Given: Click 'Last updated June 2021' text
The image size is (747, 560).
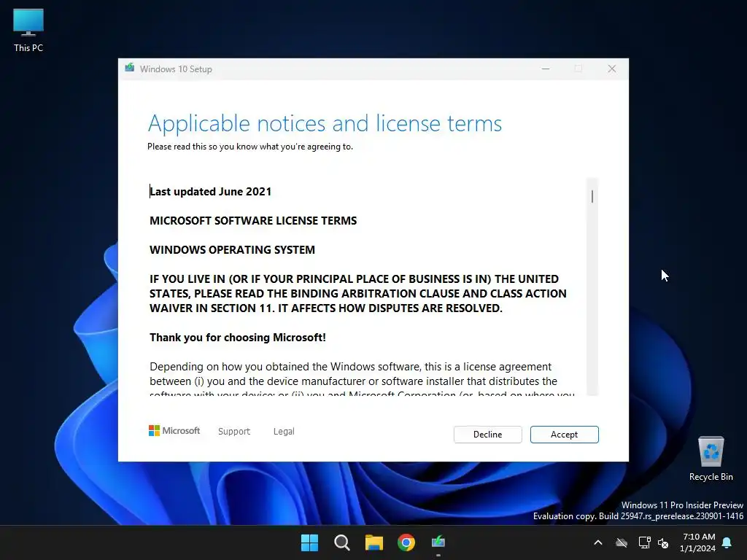Looking at the screenshot, I should click(211, 192).
